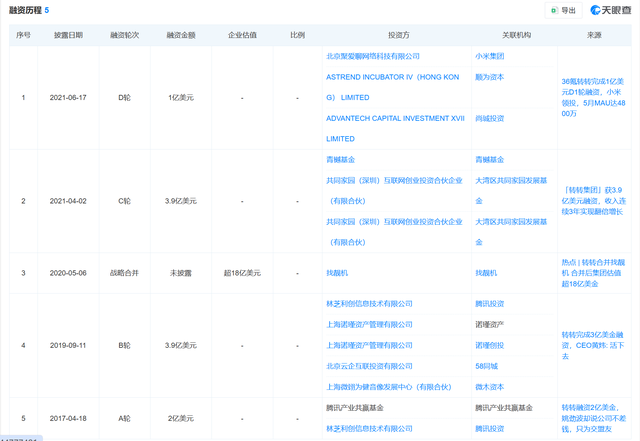Viewport: 640px width, 441px height.
Task: Open the ADVANTECH CAPITAL INVESTMENT XVII LIMITED link
Action: (x=395, y=129)
